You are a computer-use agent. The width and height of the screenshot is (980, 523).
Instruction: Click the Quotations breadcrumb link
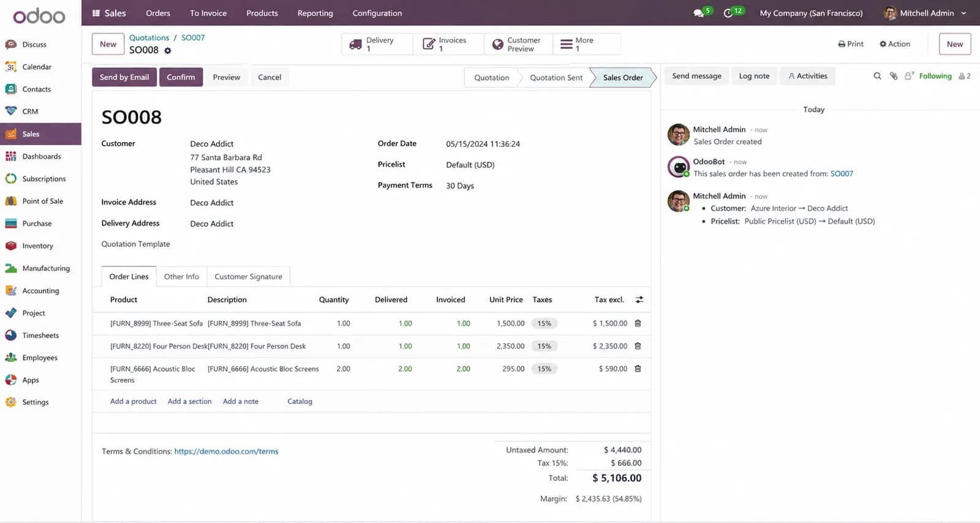pyautogui.click(x=149, y=37)
